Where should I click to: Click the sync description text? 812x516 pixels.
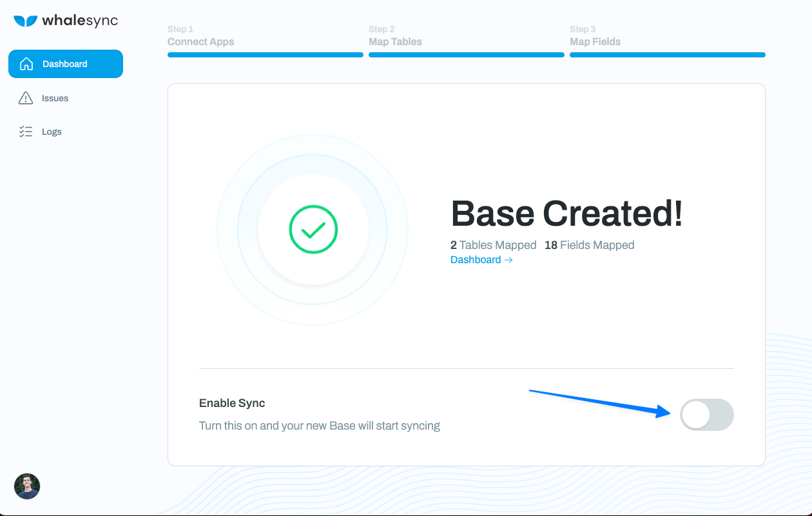pyautogui.click(x=320, y=426)
